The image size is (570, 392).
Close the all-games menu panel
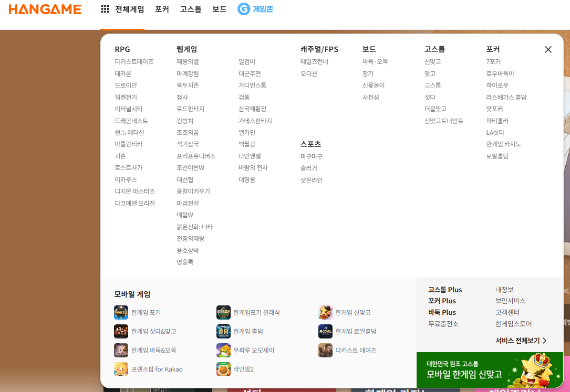tap(548, 49)
